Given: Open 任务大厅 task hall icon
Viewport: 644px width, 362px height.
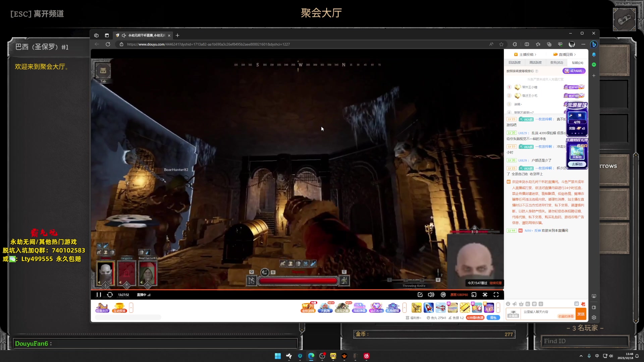Looking at the screenshot, I should tap(102, 308).
